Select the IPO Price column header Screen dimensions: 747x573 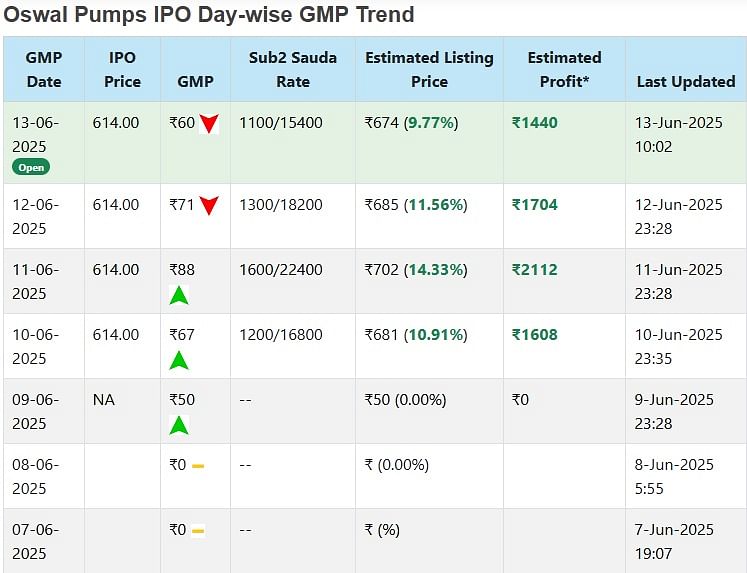pos(122,70)
